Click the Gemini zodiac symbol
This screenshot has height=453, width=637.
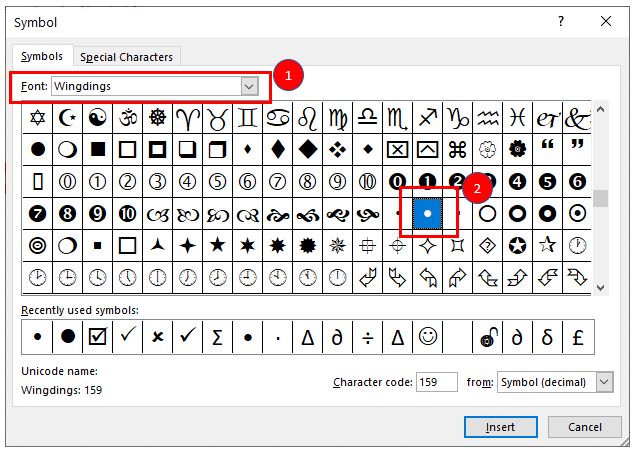[247, 118]
